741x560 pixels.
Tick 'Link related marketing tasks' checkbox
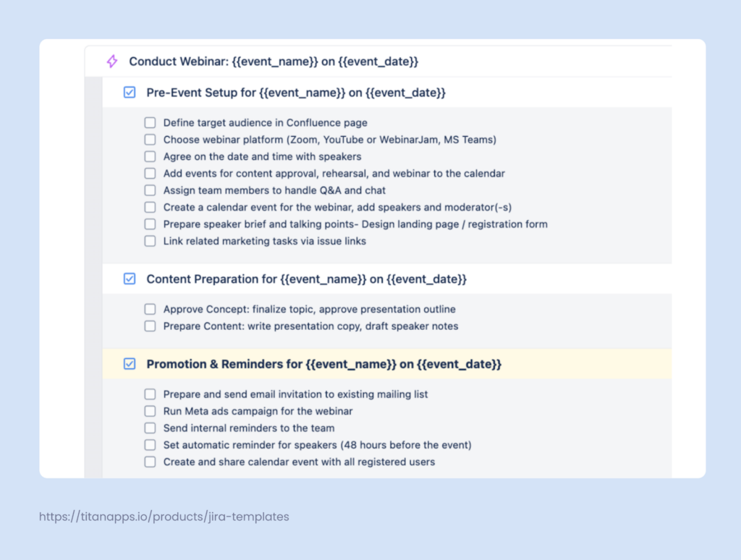coord(150,241)
